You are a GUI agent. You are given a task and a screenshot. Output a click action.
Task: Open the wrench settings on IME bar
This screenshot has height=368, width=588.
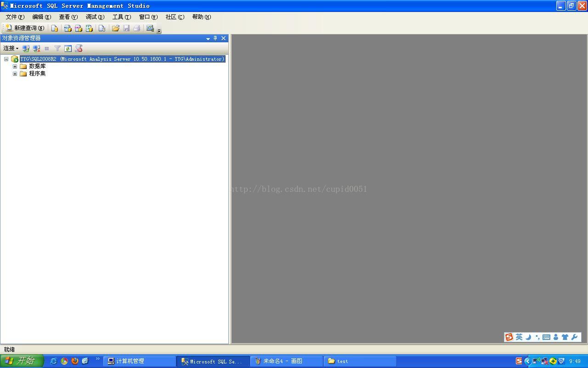tap(574, 337)
